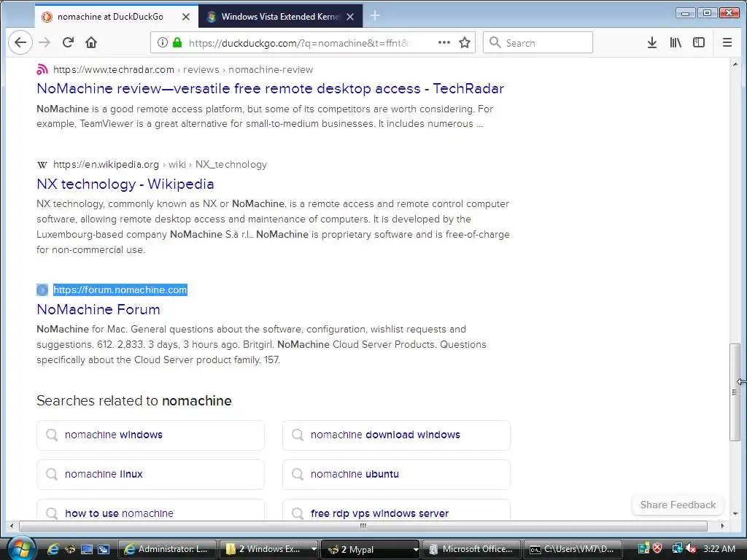Open the downloads panel
This screenshot has width=747, height=560.
[x=652, y=43]
